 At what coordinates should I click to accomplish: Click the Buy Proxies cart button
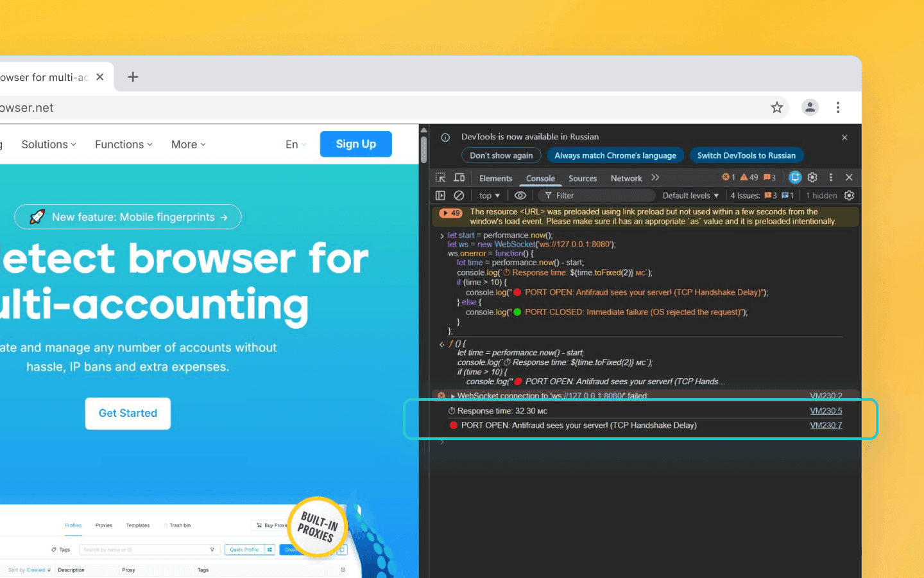(x=269, y=525)
